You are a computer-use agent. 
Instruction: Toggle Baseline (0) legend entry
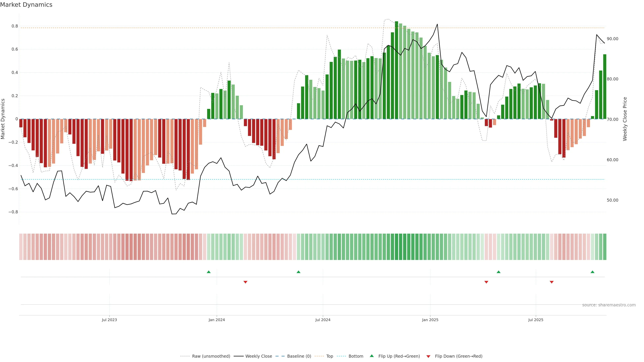(299, 356)
